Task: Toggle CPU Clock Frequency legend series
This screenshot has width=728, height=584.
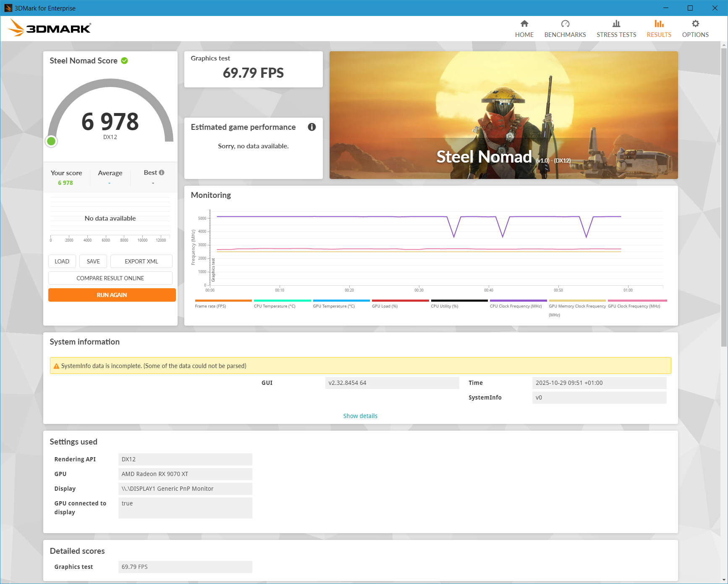Action: coord(516,306)
